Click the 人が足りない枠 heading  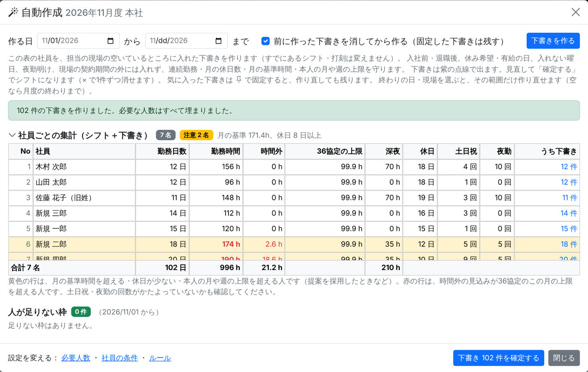click(x=37, y=312)
